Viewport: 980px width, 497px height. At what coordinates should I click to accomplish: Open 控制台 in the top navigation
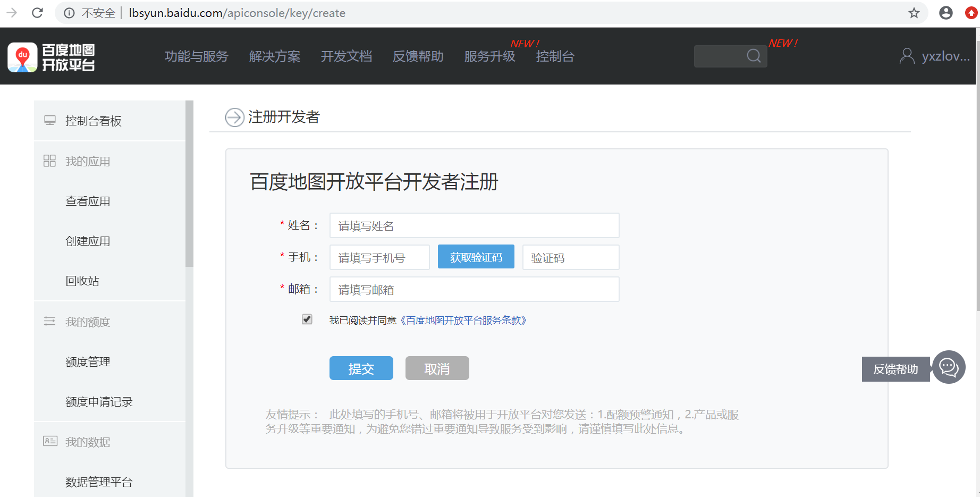click(x=555, y=56)
